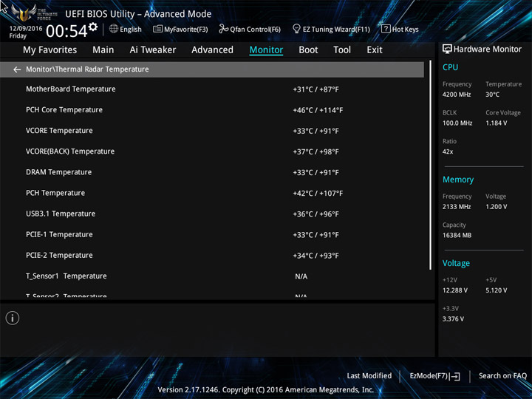Image resolution: width=532 pixels, height=399 pixels.
Task: Select PCH Core Temperature row
Action: point(212,110)
